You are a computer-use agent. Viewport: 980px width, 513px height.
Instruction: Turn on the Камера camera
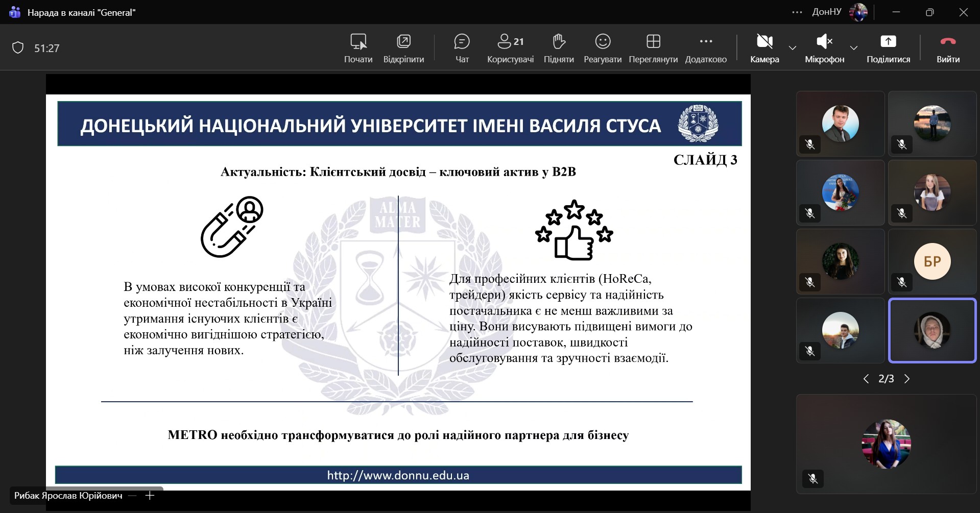click(764, 48)
